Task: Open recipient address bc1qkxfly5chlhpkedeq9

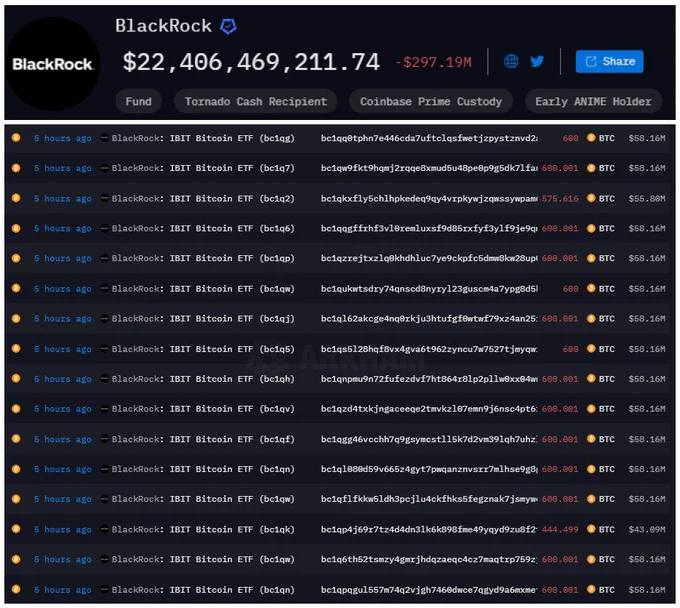Action: pos(429,199)
